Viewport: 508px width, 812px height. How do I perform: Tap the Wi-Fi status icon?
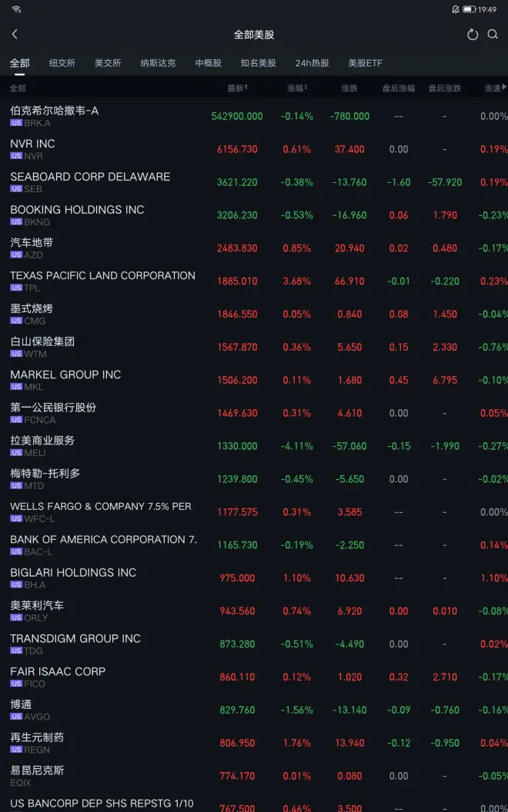tap(16, 9)
